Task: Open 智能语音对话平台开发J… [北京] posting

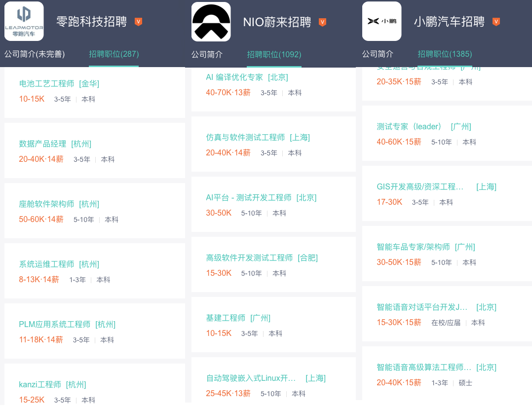Action: [437, 307]
